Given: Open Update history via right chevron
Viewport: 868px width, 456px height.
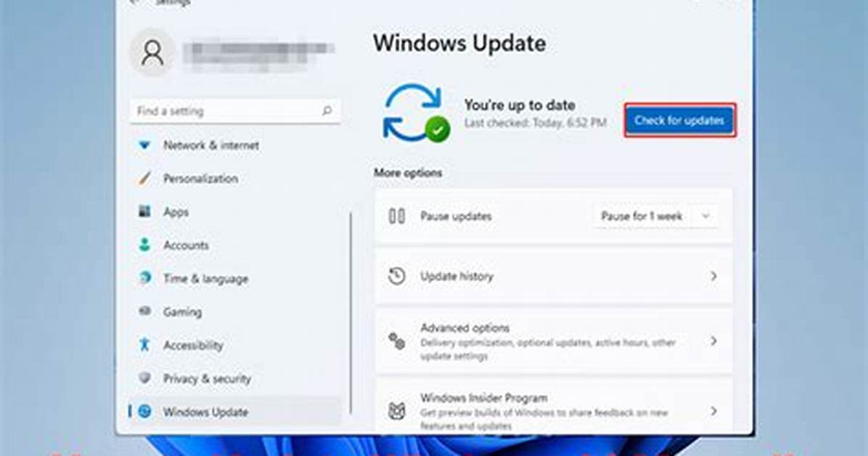Looking at the screenshot, I should 713,276.
